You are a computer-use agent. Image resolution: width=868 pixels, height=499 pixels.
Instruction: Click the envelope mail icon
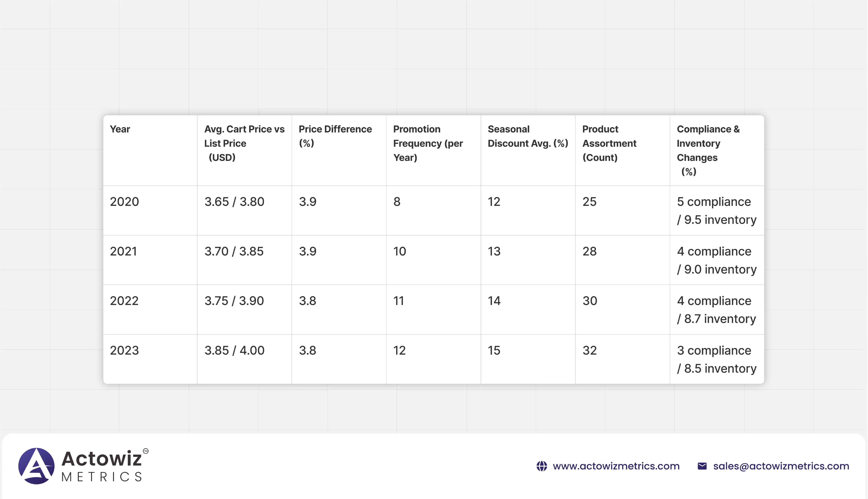pyautogui.click(x=702, y=466)
